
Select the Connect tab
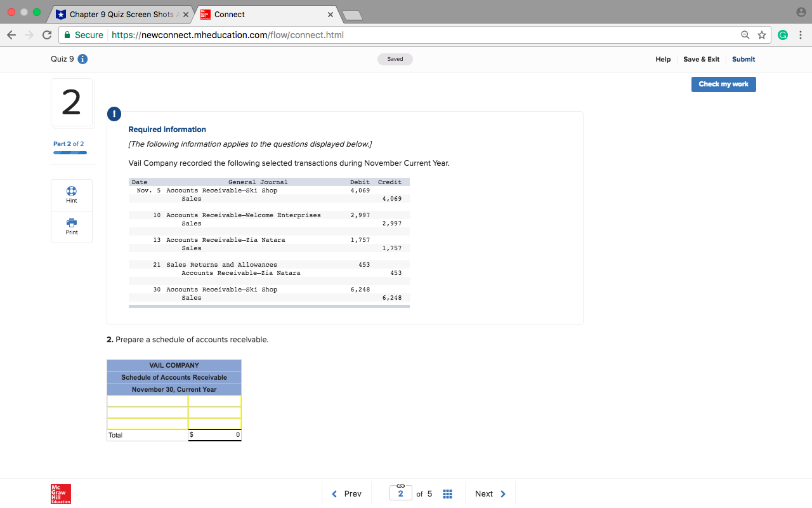pos(265,14)
